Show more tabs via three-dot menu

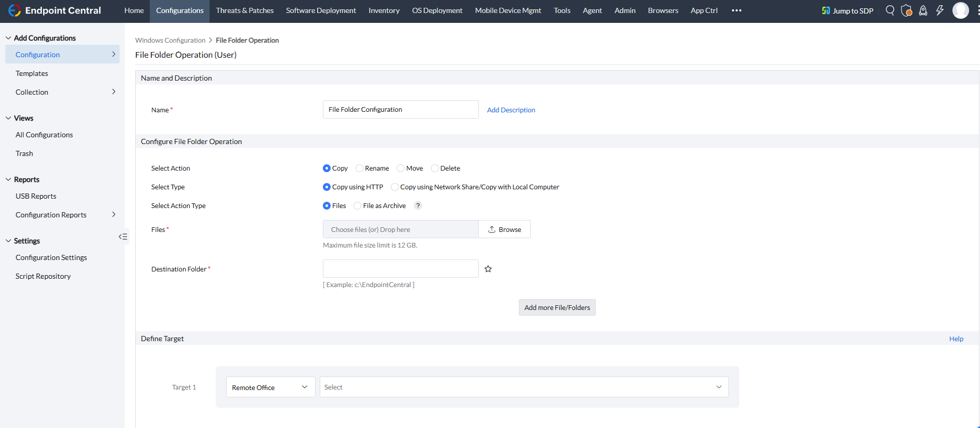coord(736,10)
